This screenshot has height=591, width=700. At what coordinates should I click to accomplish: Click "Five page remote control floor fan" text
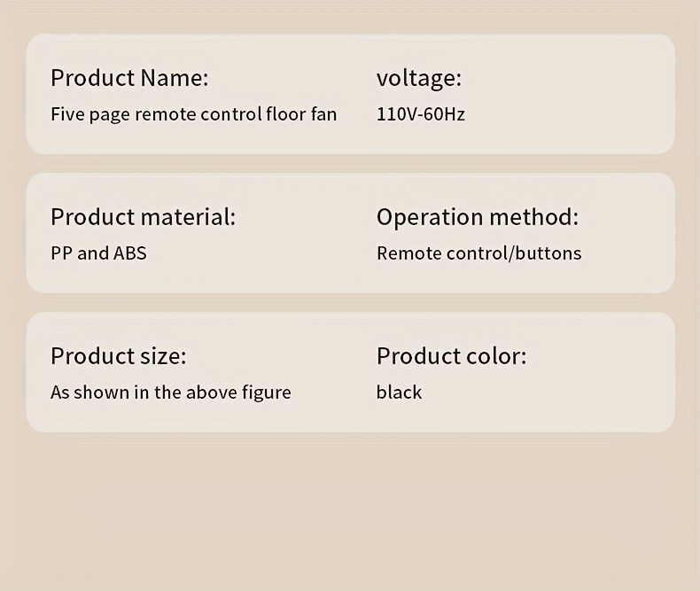tap(193, 114)
